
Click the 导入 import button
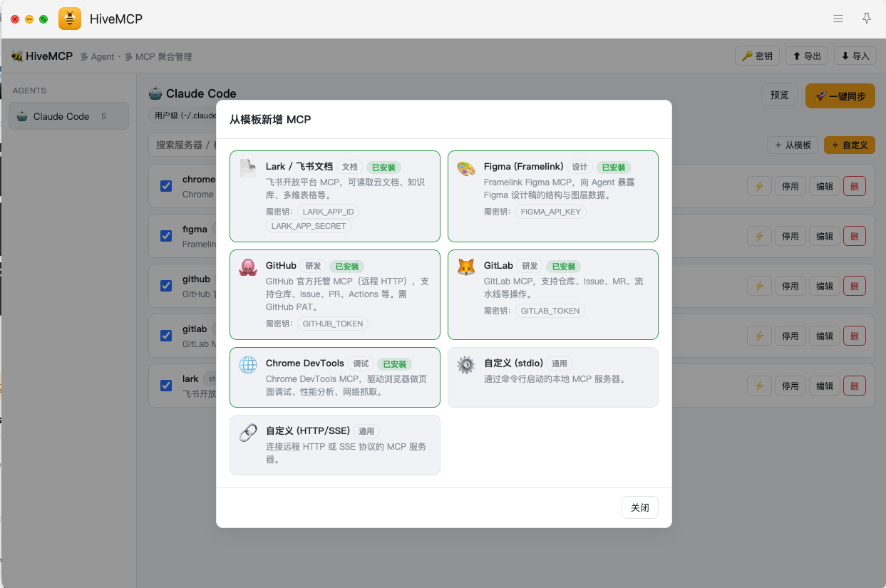coord(855,56)
